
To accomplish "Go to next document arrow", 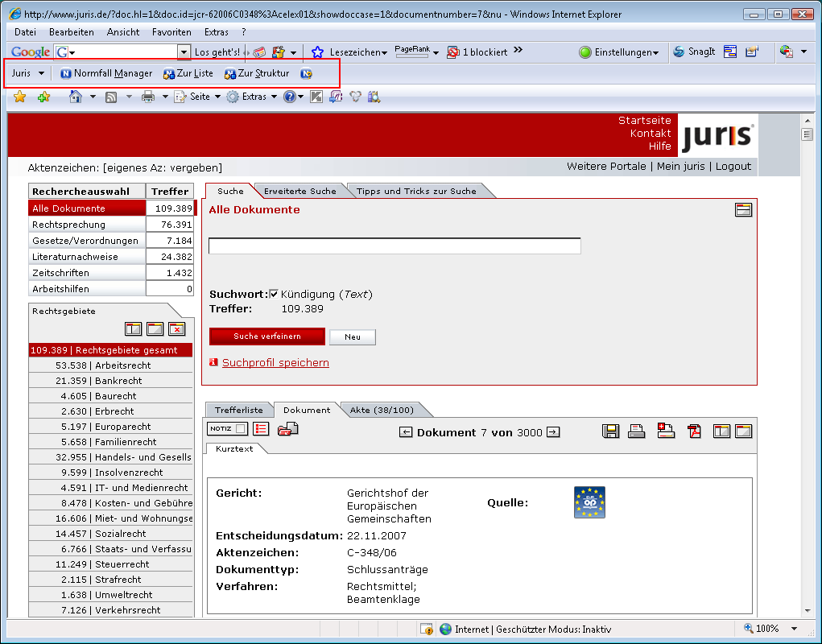I will point(553,432).
